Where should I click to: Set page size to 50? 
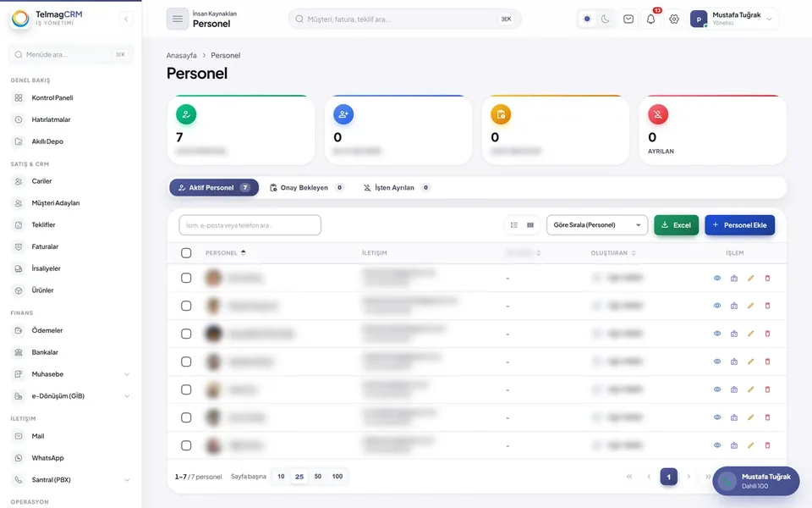pyautogui.click(x=317, y=477)
